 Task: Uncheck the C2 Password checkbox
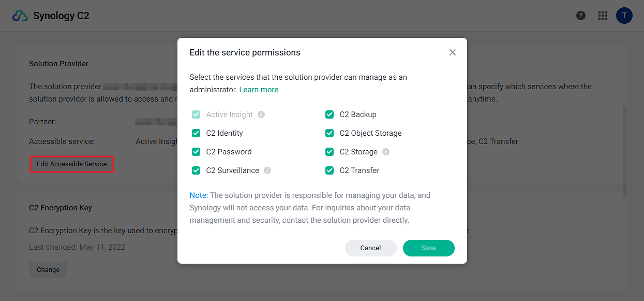pyautogui.click(x=196, y=152)
